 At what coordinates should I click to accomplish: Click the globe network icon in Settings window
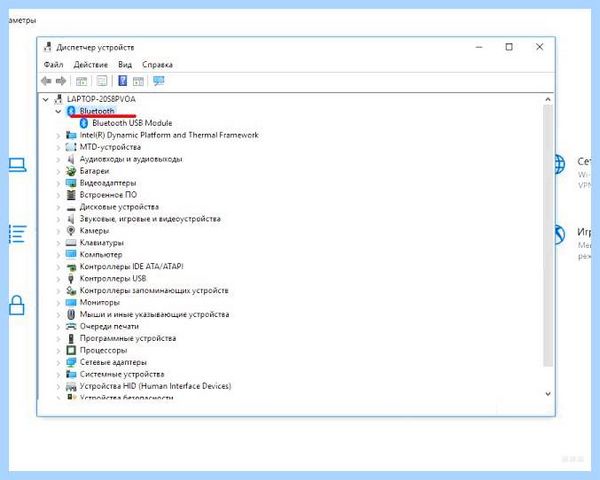(x=559, y=165)
